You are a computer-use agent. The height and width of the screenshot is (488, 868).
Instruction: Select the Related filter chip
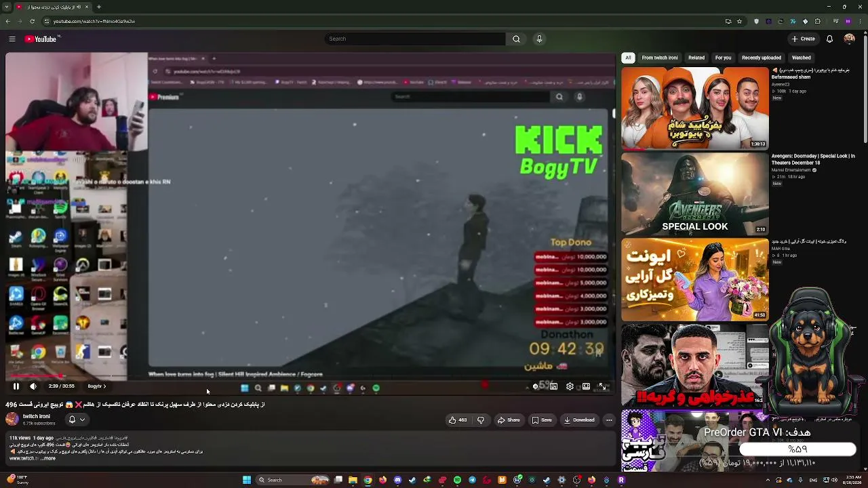[696, 58]
